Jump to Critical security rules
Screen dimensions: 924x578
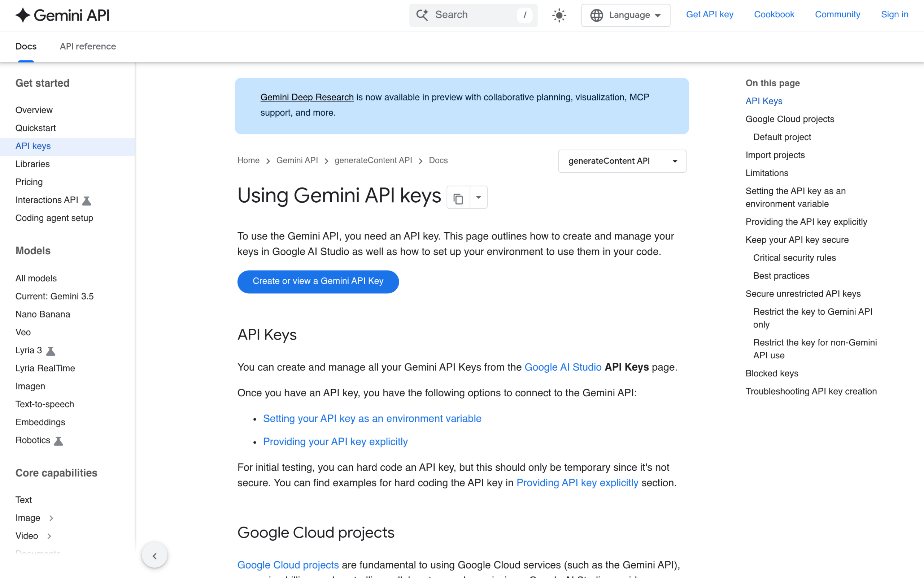tap(794, 258)
